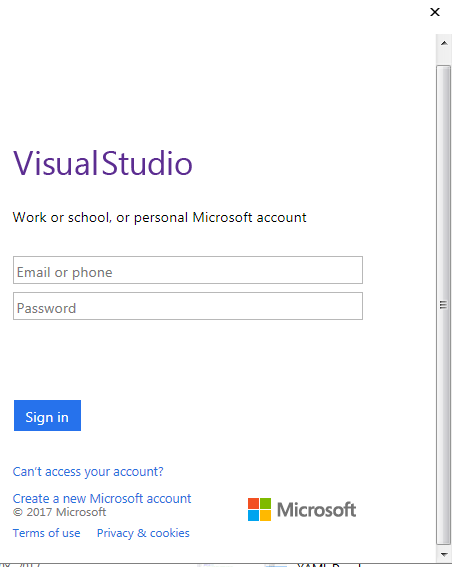
Task: Click the '© 2017 Microsoft' copyright text
Action: point(59,512)
